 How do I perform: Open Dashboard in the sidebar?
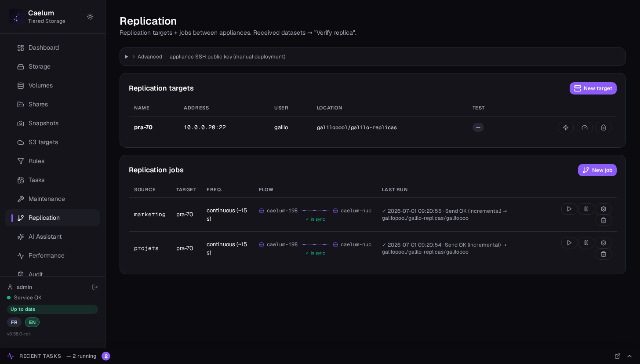pyautogui.click(x=52, y=47)
